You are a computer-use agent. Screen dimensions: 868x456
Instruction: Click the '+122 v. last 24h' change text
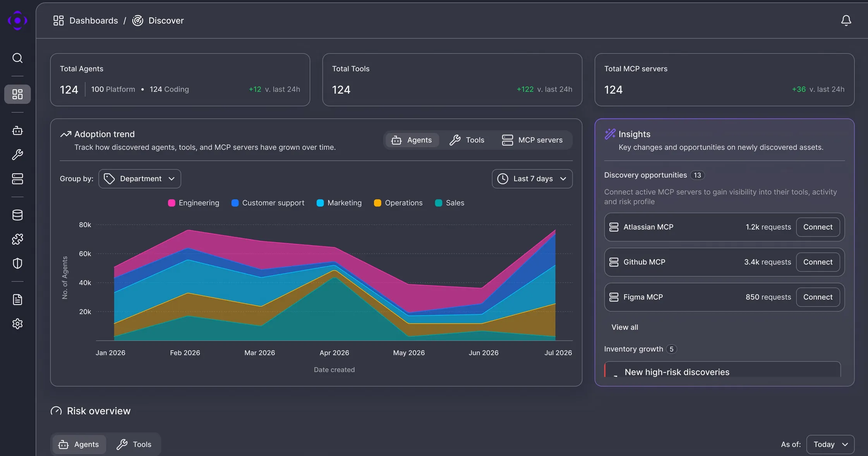[544, 89]
